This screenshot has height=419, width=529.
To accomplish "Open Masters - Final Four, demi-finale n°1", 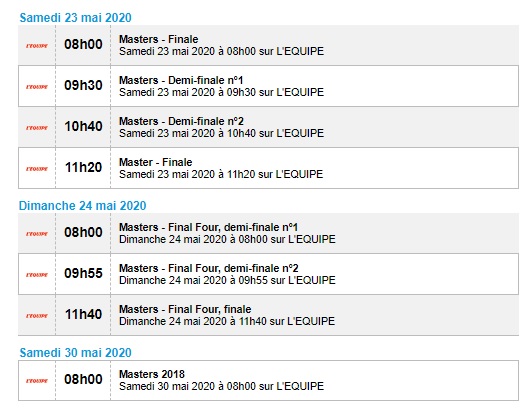I will pos(208,227).
